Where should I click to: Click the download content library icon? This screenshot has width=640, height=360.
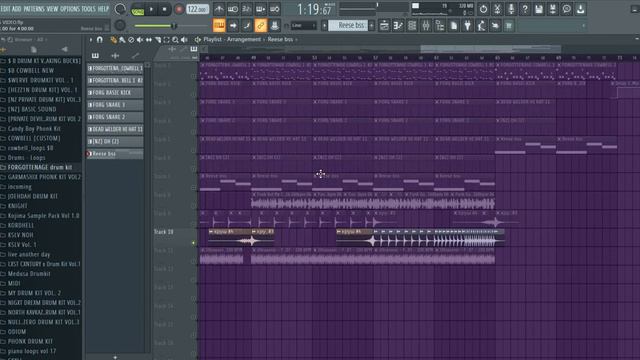pyautogui.click(x=580, y=9)
